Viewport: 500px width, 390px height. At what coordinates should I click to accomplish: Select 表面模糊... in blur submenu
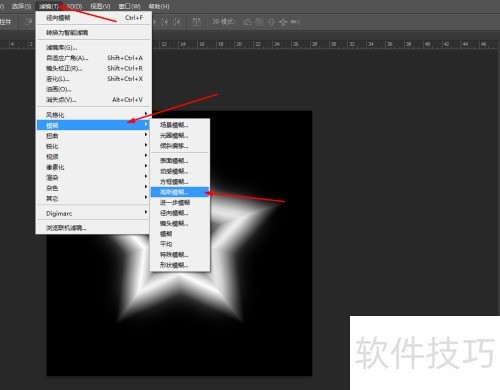[x=180, y=161]
